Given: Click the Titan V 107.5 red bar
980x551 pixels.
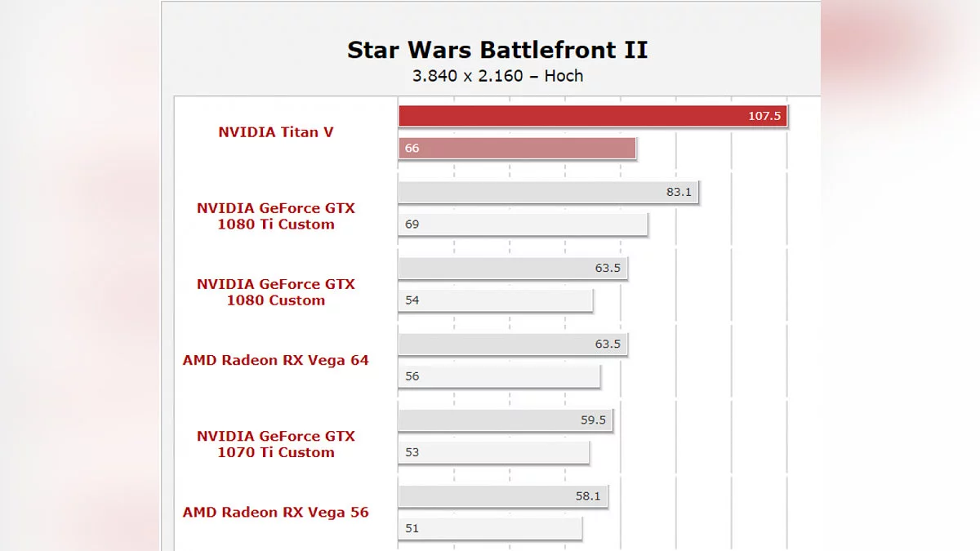Looking at the screenshot, I should [592, 116].
